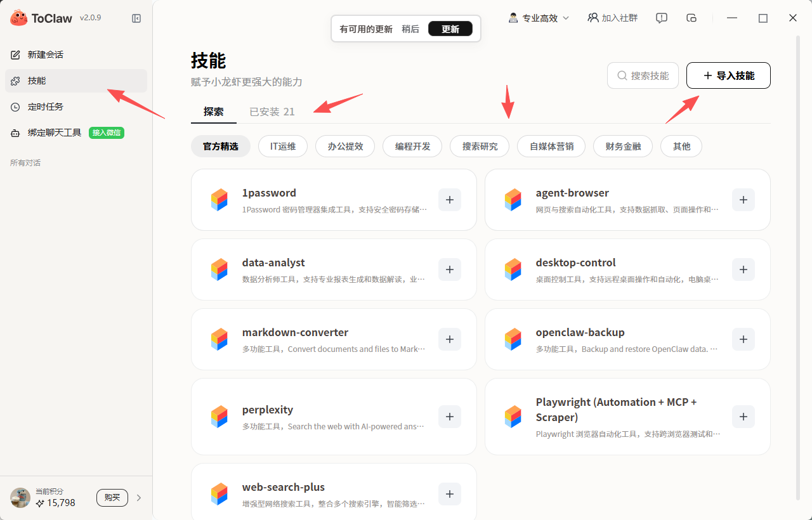Click the 1password skill cube icon
The height and width of the screenshot is (520, 812).
219,200
